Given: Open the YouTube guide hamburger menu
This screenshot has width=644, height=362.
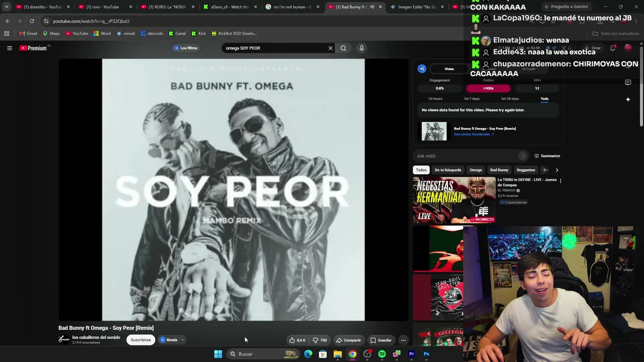Looking at the screenshot, I should click(x=10, y=48).
